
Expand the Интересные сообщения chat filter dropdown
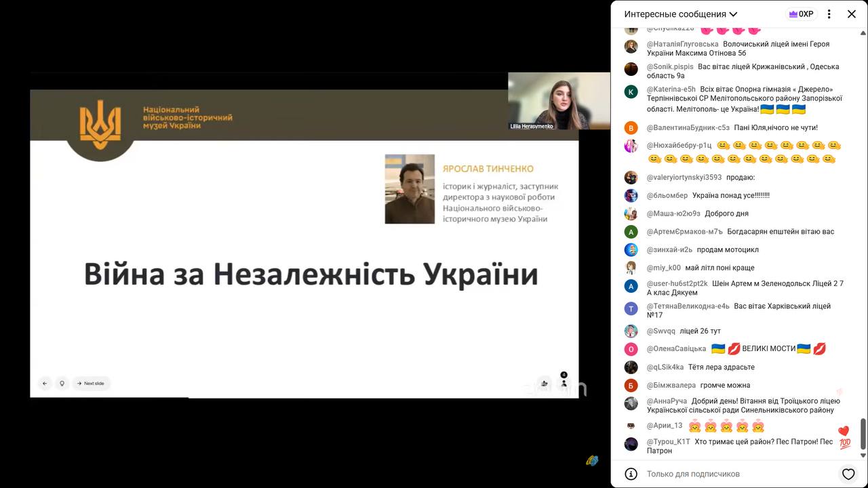pos(681,14)
